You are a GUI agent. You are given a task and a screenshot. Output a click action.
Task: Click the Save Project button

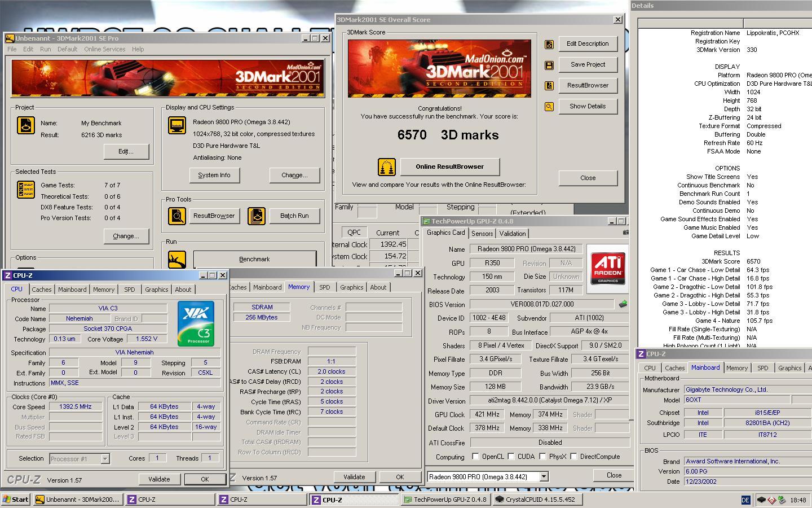(588, 64)
